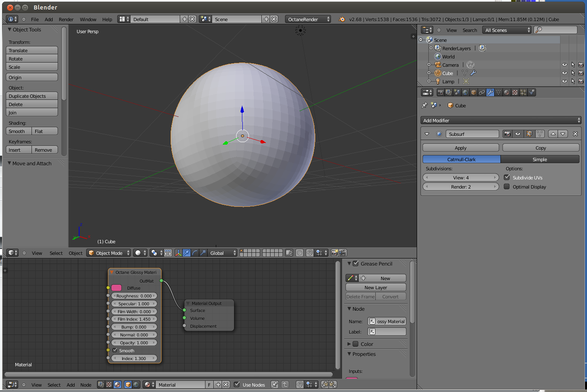The height and width of the screenshot is (392, 587).
Task: Select the translate manipulator arrow icon
Action: point(187,253)
